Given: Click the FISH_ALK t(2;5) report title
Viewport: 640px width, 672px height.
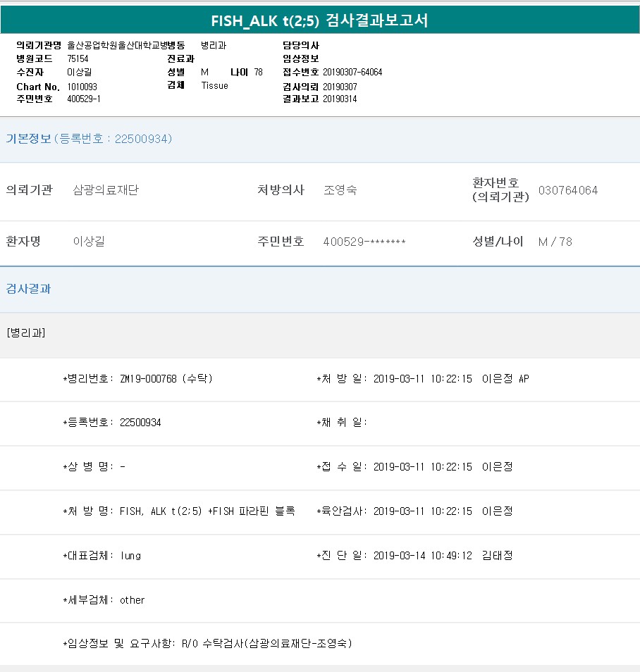Looking at the screenshot, I should (319, 20).
